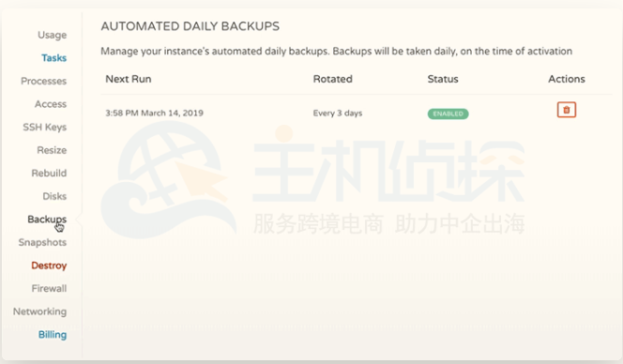This screenshot has width=623, height=364.
Task: Select the '3:58 PM March 14, 2019' cell
Action: 154,114
